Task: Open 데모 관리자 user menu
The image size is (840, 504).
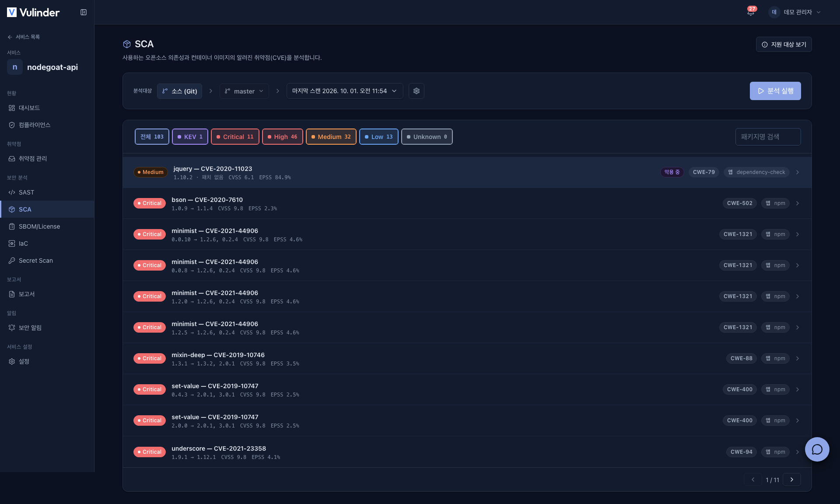Action: (795, 12)
